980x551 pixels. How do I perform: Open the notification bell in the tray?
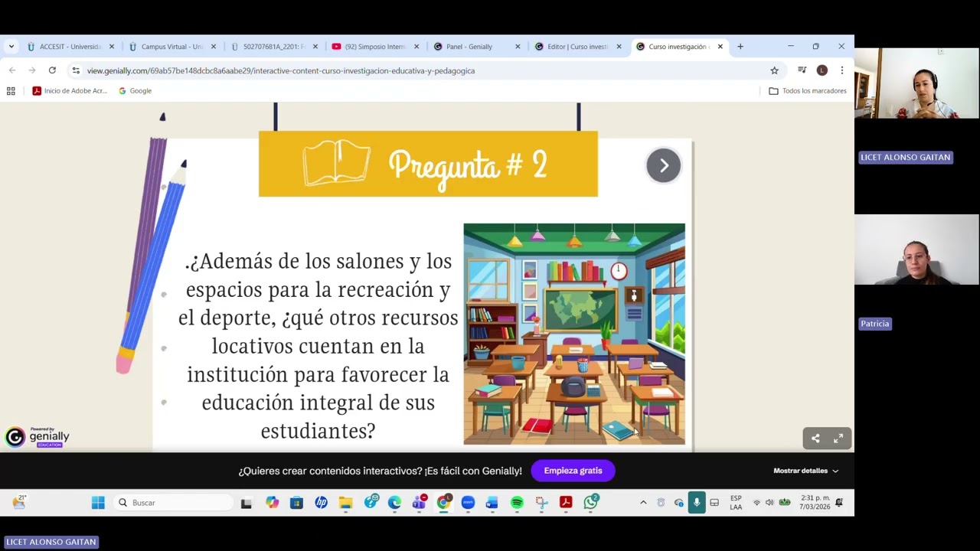[839, 503]
